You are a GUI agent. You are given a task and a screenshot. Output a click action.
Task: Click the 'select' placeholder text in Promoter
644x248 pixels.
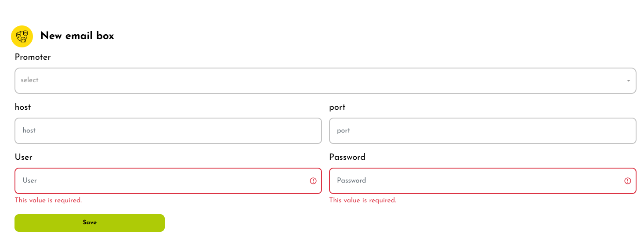tap(29, 80)
